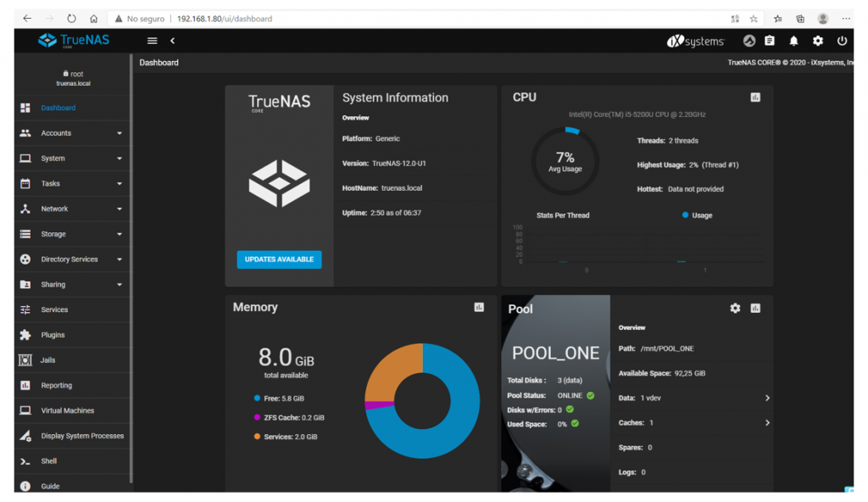Click the power icon
Screen dimensions: 868x502
click(x=842, y=41)
